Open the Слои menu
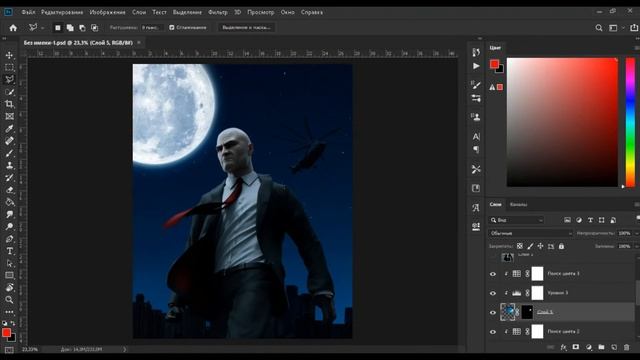The image size is (640, 360). tap(139, 12)
